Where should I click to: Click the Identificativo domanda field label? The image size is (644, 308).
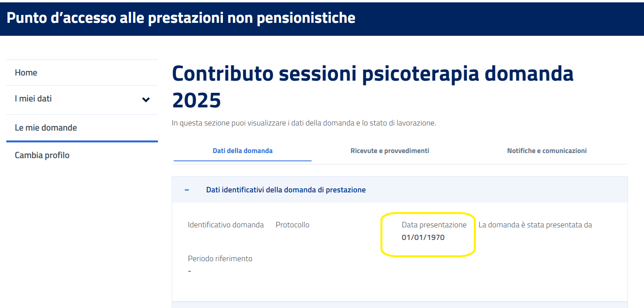226,225
